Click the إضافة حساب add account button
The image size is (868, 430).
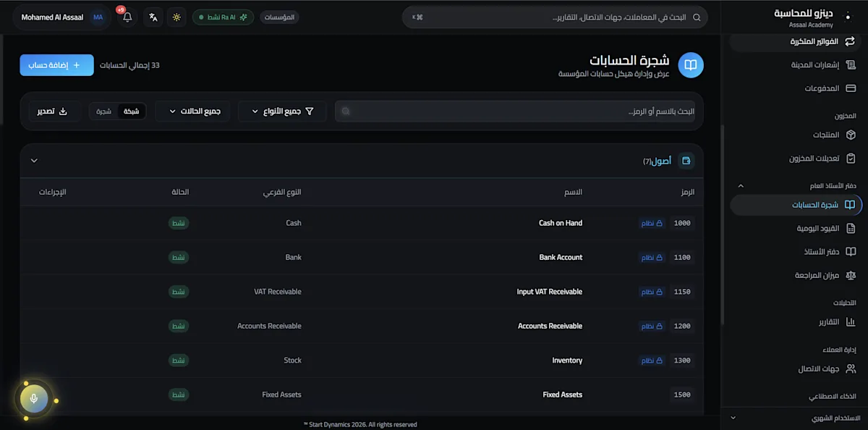56,65
